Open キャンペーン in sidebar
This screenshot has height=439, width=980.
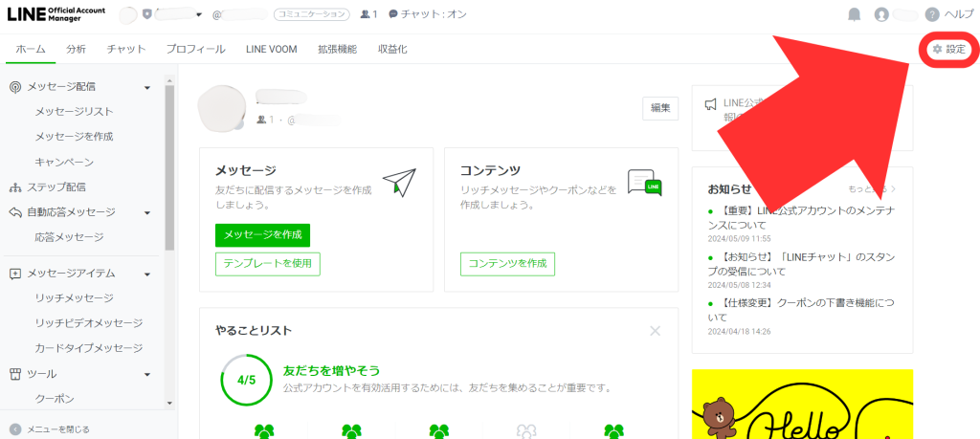[x=64, y=163]
